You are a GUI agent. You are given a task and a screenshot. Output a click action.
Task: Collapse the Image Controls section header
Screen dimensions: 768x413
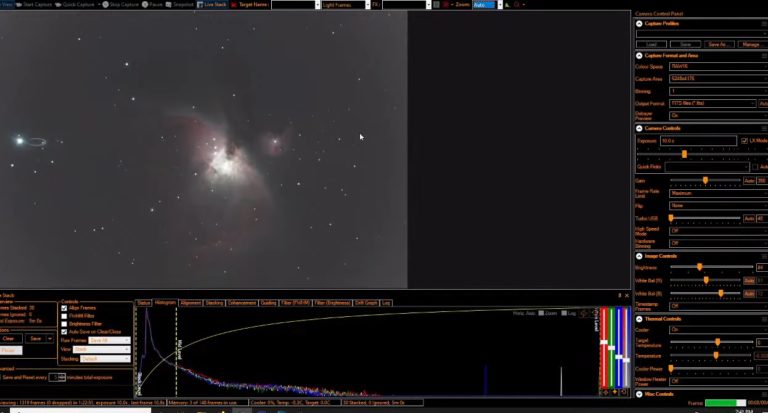pos(662,256)
